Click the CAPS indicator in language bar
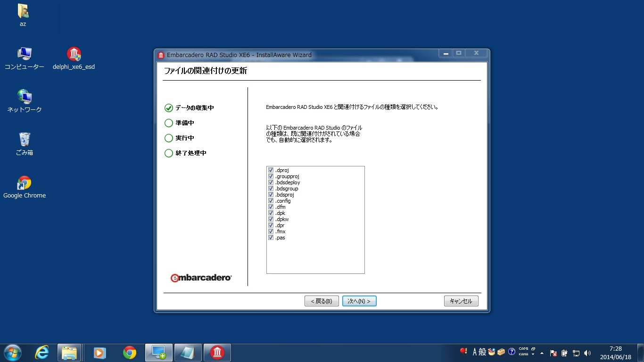The image size is (644, 362). 523,349
